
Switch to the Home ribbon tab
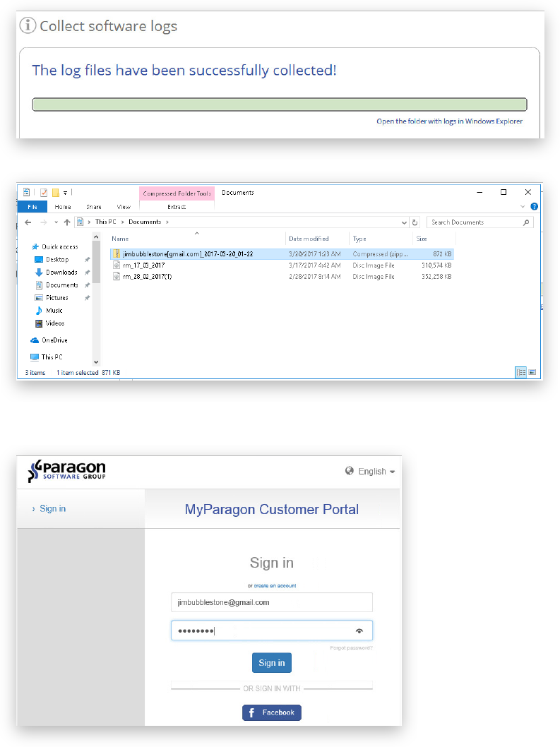62,207
